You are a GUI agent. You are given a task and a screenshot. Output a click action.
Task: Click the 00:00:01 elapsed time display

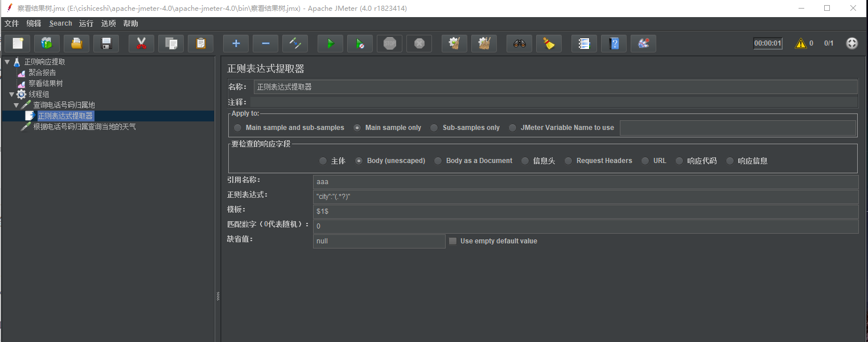click(768, 43)
